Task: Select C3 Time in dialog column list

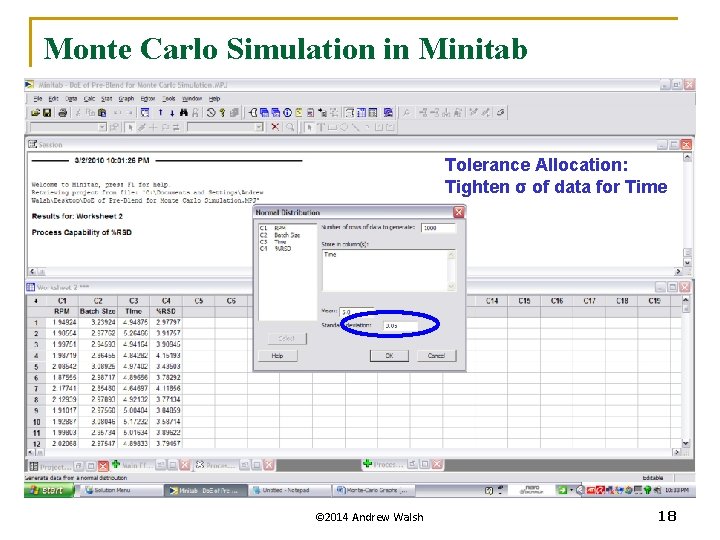Action: click(x=287, y=242)
